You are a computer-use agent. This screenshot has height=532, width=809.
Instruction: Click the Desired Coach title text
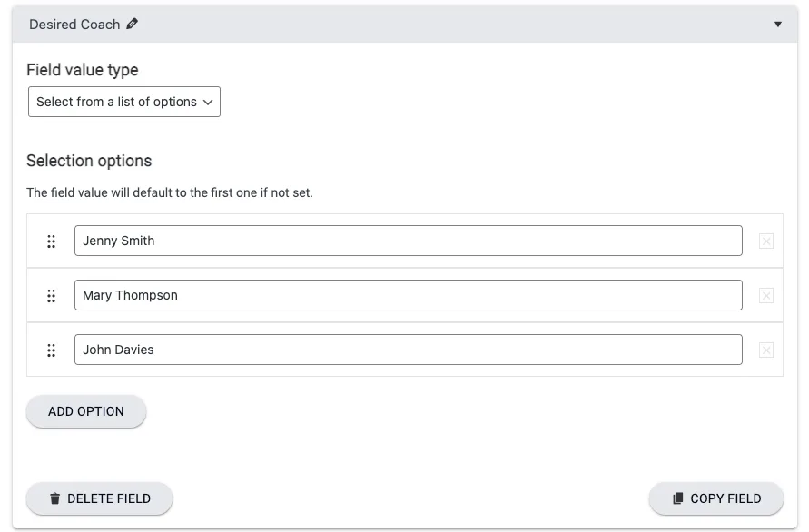[74, 25]
